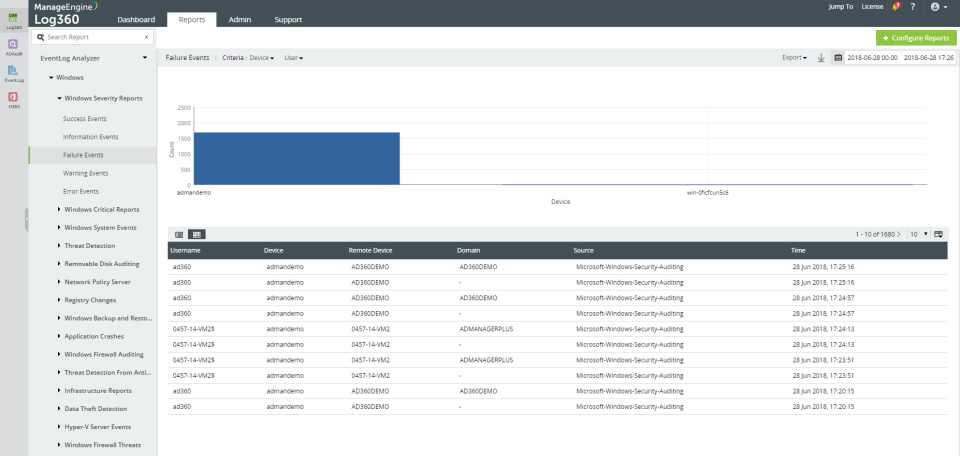Click the Search Report input field

coord(92,37)
